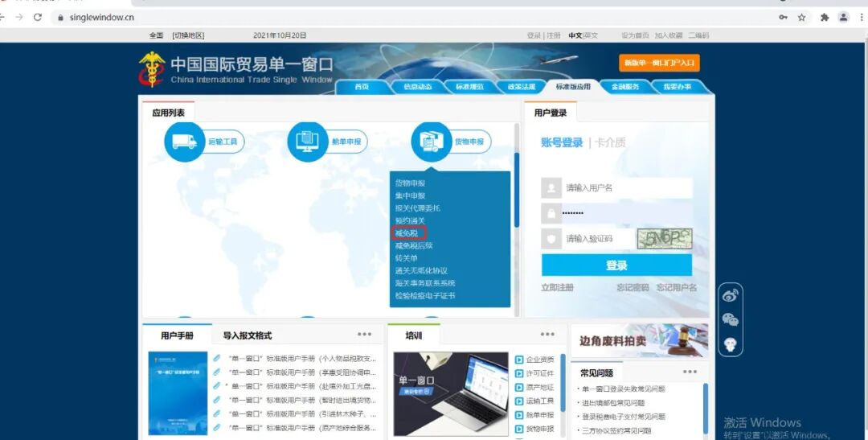Click the 请输入用户名 username field
The width and height of the screenshot is (868, 440).
(627, 188)
